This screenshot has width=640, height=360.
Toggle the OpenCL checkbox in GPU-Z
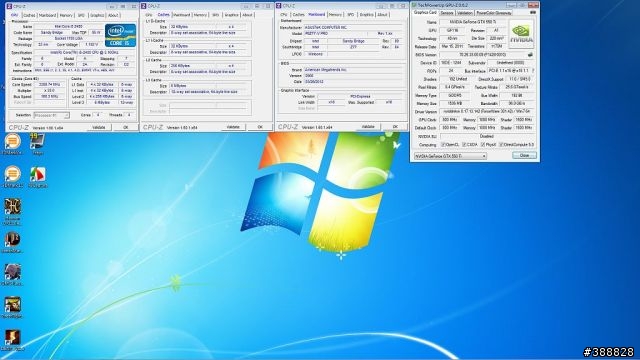[443, 145]
